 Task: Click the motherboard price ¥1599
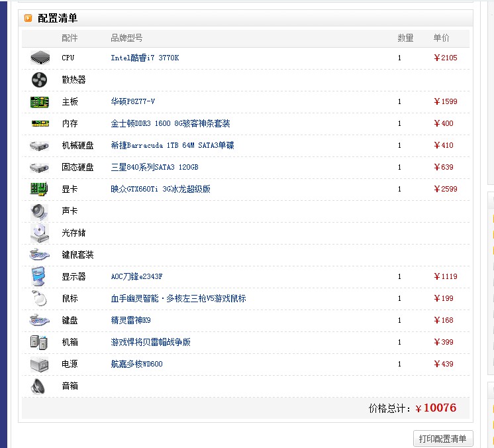point(446,101)
